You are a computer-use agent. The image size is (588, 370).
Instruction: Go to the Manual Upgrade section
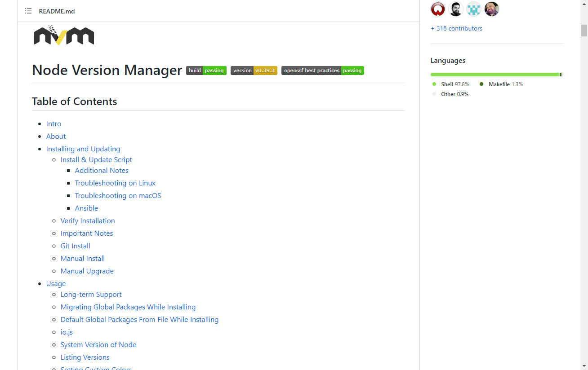(x=87, y=271)
